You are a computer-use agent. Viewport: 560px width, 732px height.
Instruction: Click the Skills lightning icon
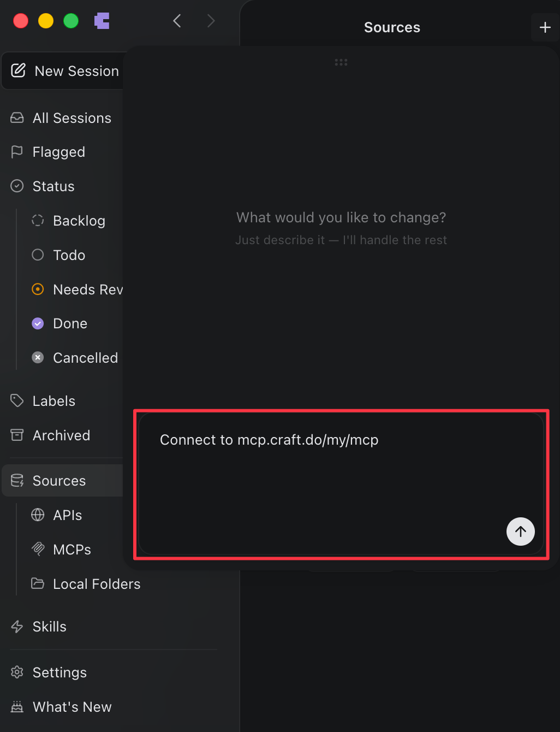17,626
